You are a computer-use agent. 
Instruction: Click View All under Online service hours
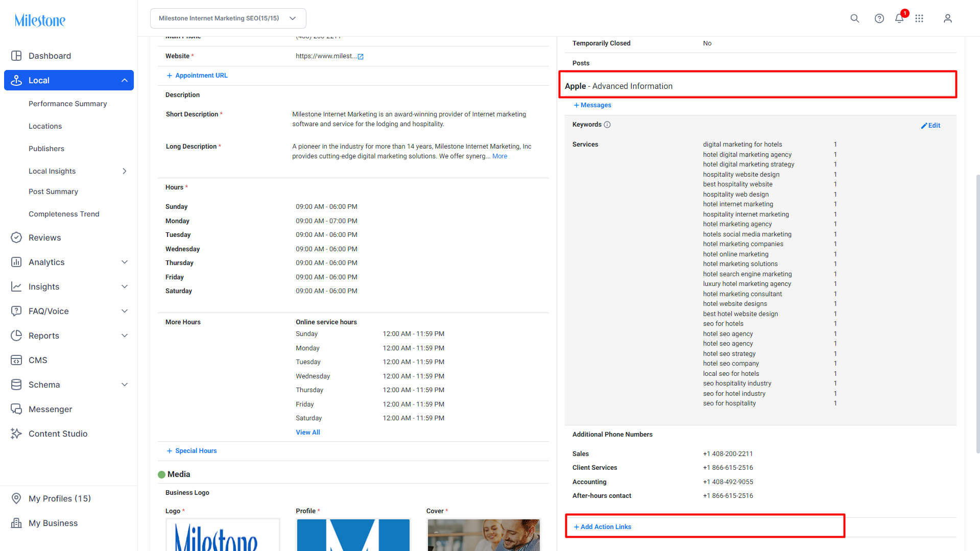(x=308, y=433)
